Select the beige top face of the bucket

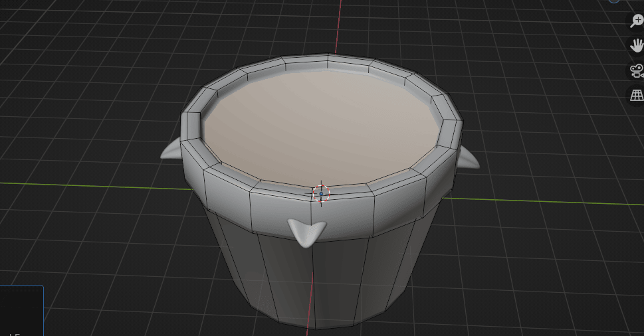point(319,126)
